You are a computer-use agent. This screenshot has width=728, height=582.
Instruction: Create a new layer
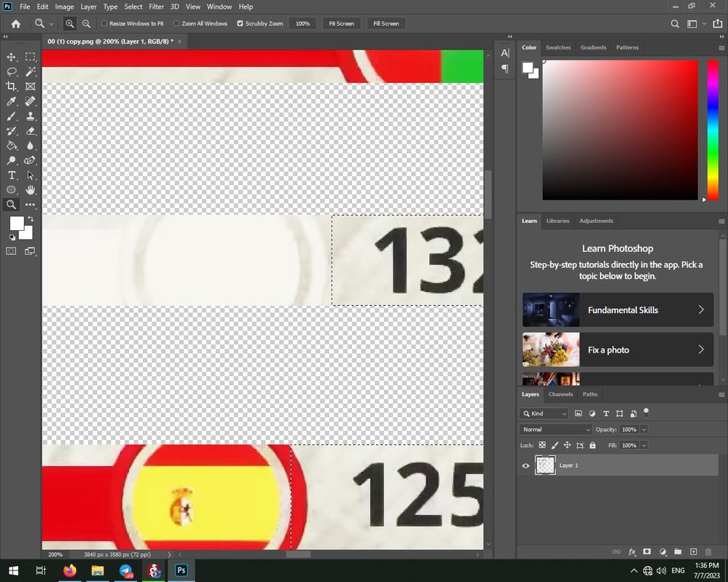[693, 552]
